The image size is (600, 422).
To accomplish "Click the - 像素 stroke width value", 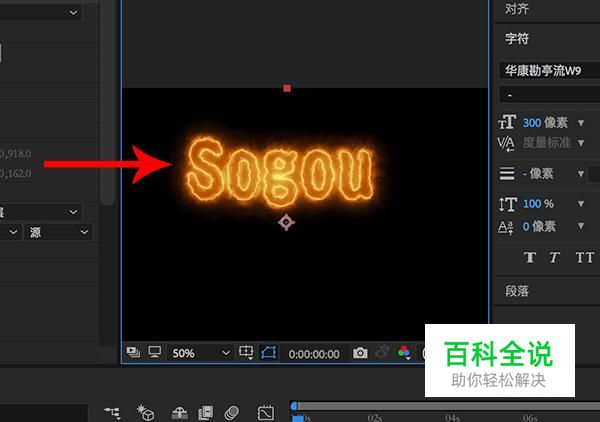I will pyautogui.click(x=538, y=174).
